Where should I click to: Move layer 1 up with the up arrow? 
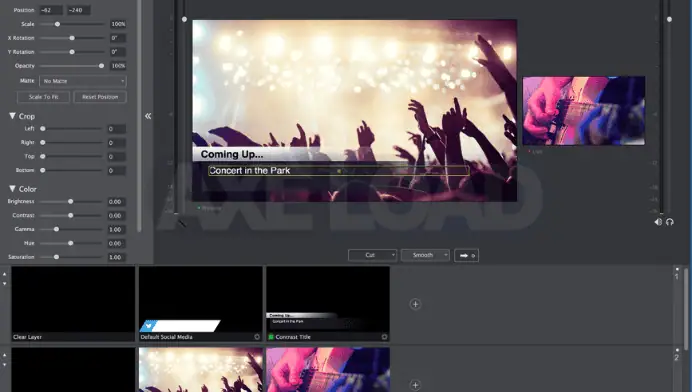[4, 274]
